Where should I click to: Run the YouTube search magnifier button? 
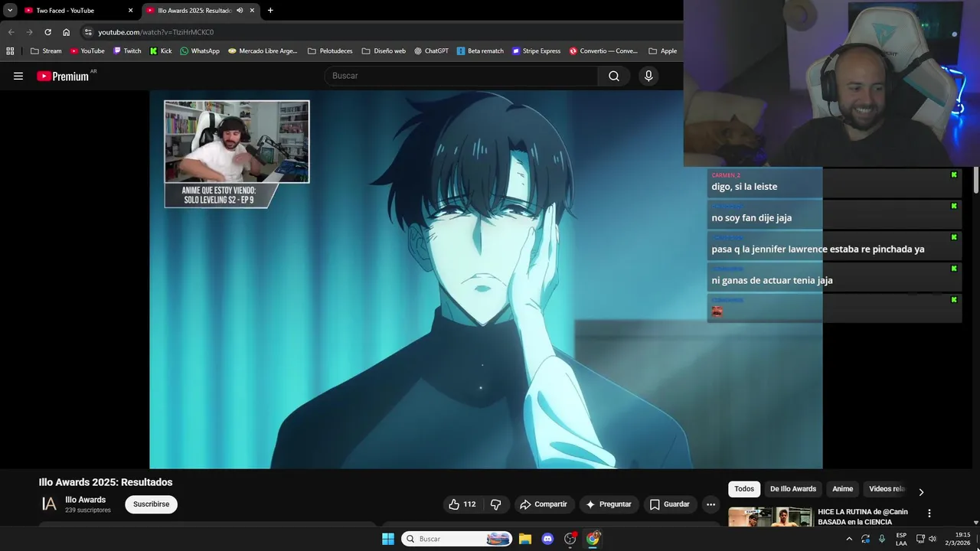pyautogui.click(x=614, y=76)
